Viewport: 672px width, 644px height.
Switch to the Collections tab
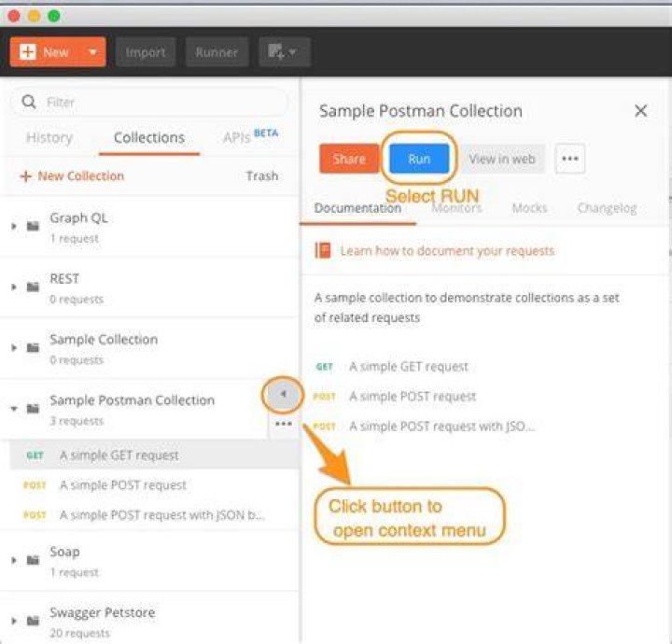point(149,137)
